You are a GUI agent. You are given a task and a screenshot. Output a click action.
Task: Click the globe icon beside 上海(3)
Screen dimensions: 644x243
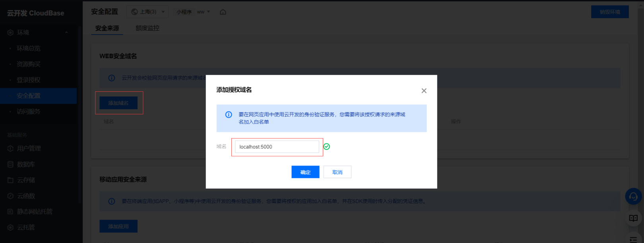tap(134, 12)
